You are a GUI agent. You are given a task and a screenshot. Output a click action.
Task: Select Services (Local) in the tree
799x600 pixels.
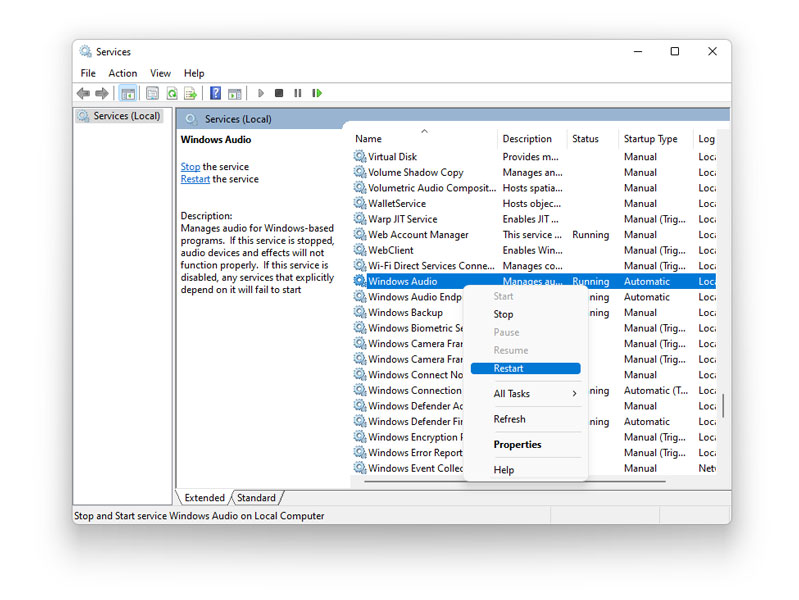[x=120, y=116]
